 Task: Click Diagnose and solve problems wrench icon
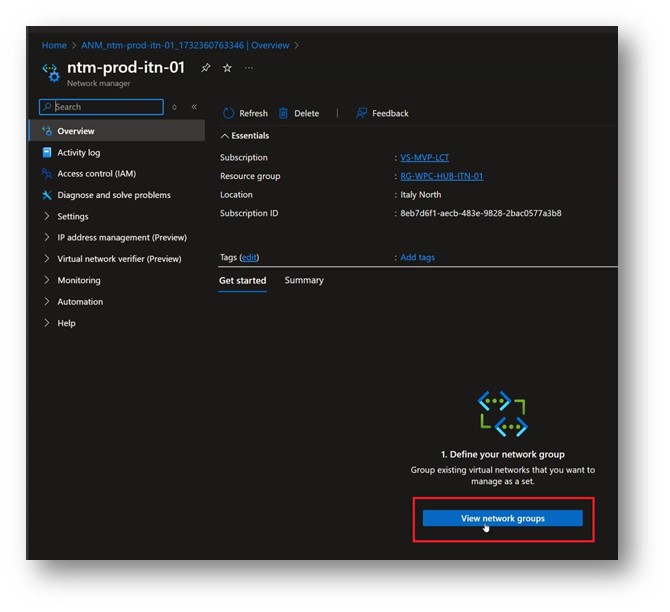point(47,195)
